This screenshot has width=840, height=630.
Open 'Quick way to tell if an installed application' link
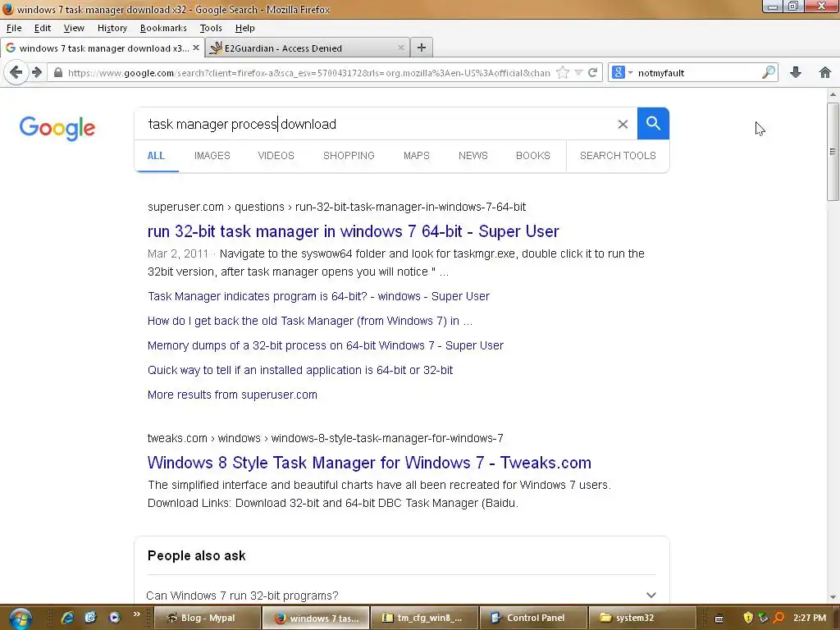[300, 370]
